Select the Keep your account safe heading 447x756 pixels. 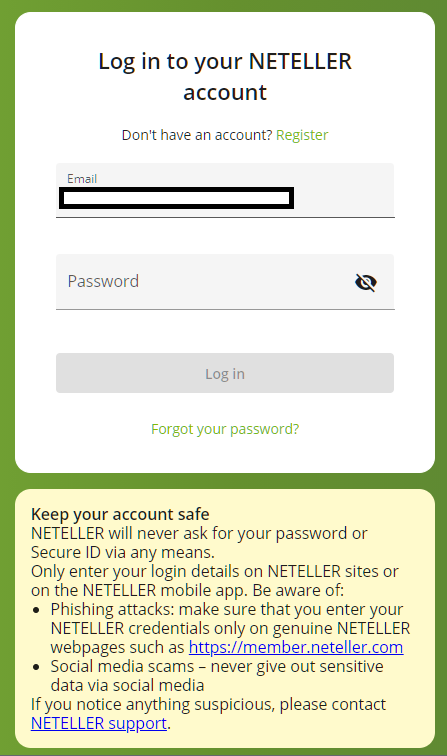pyautogui.click(x=120, y=514)
